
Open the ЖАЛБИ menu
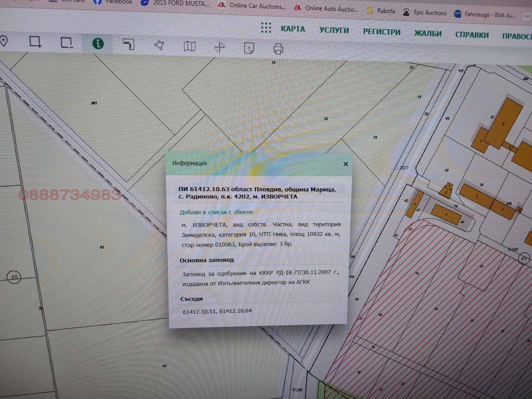428,33
